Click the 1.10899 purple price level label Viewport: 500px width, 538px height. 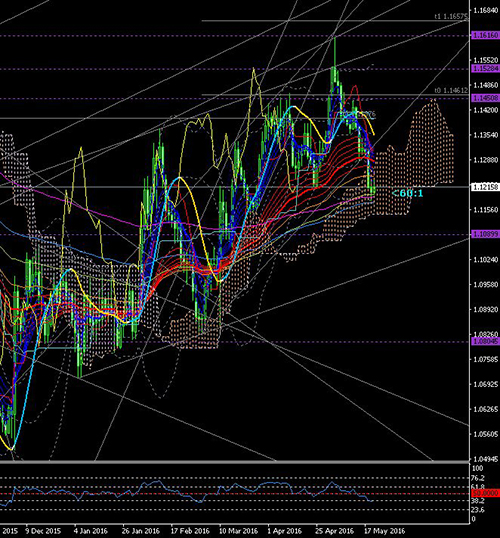(486, 234)
